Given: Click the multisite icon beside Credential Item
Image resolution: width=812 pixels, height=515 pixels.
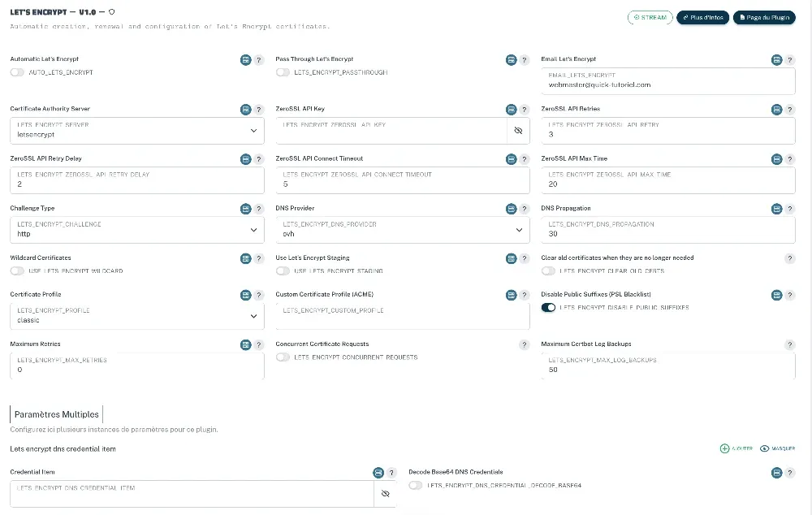Looking at the screenshot, I should (378, 473).
